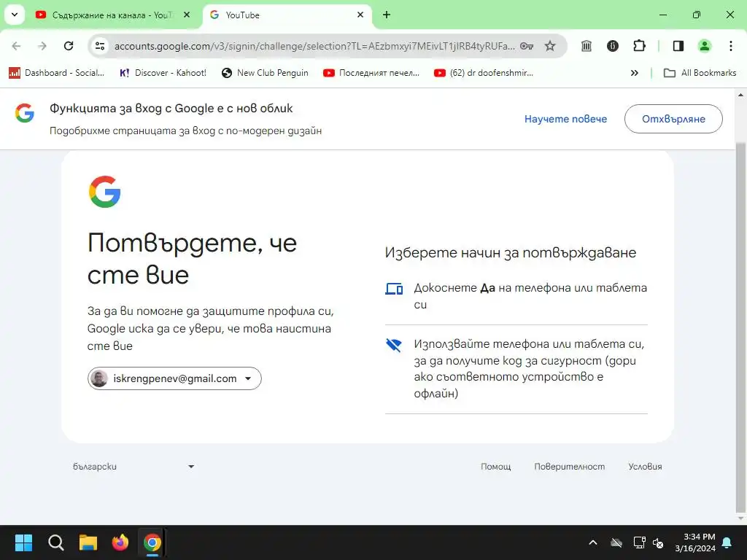Toggle the Chrome side panel

678,46
